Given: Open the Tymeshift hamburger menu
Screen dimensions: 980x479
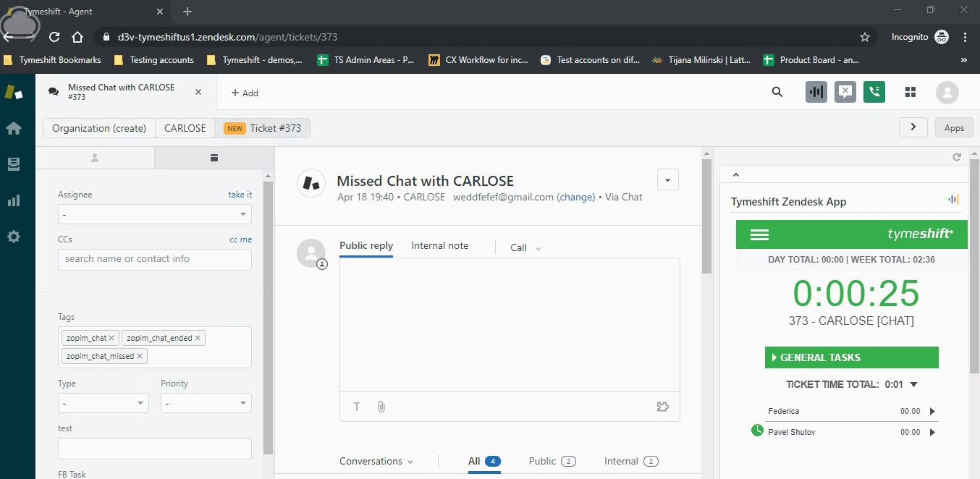Looking at the screenshot, I should tap(759, 234).
